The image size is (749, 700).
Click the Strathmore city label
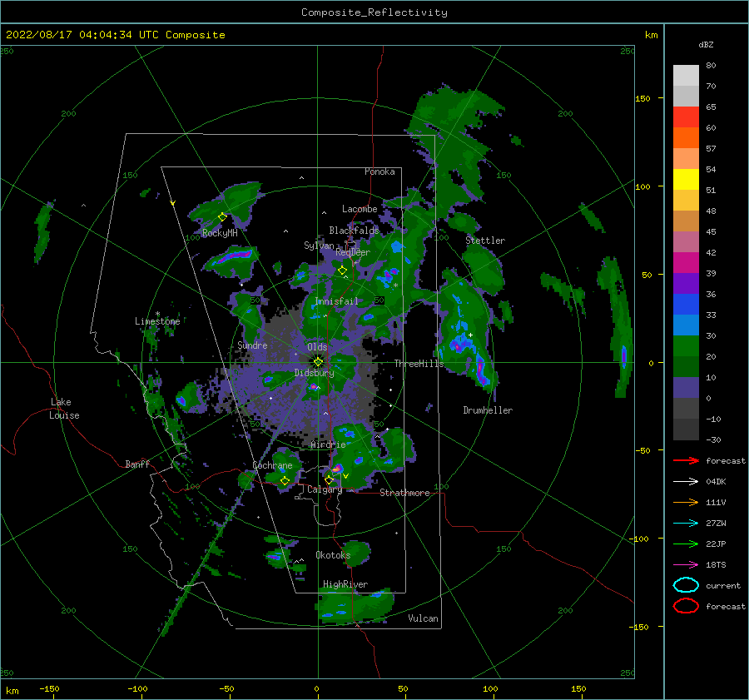point(404,493)
